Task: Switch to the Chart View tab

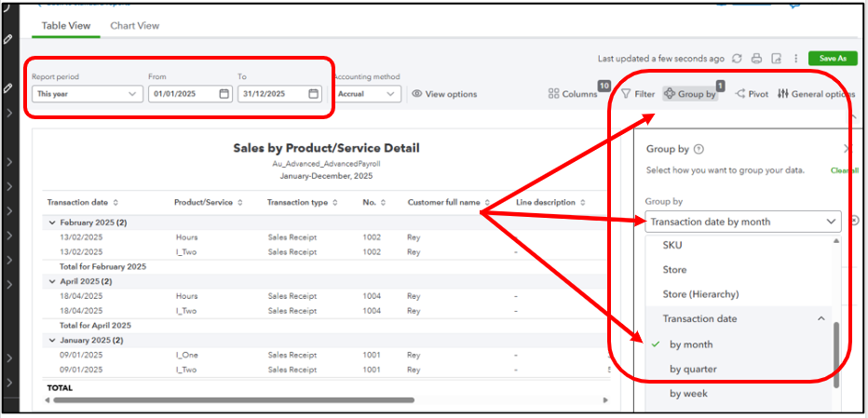Action: (134, 25)
